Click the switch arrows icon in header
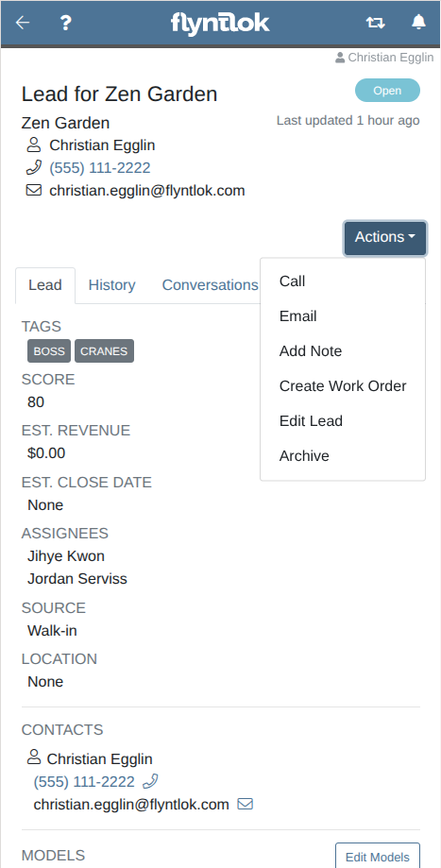Image resolution: width=441 pixels, height=868 pixels. [375, 23]
